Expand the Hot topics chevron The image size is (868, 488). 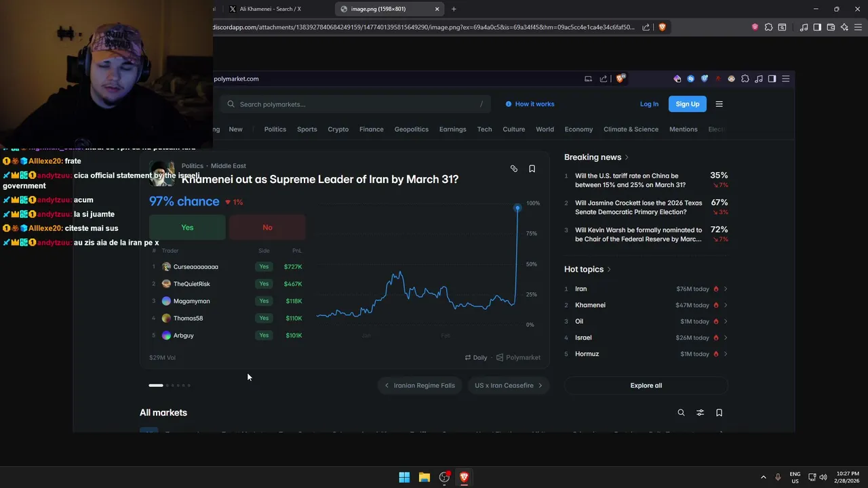[609, 270]
